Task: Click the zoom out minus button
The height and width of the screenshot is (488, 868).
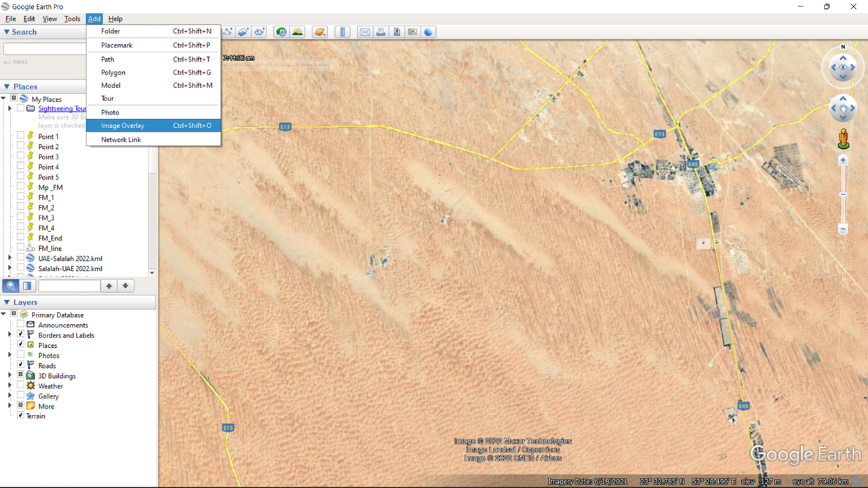Action: point(843,229)
